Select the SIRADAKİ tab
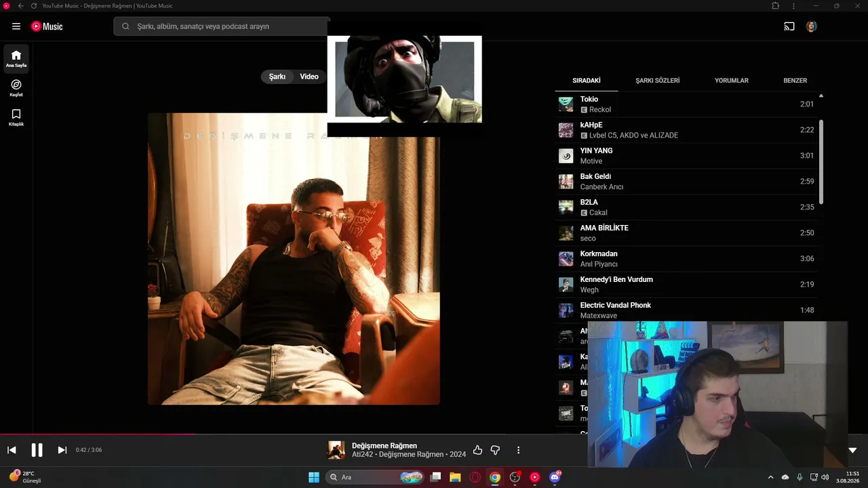 point(587,81)
